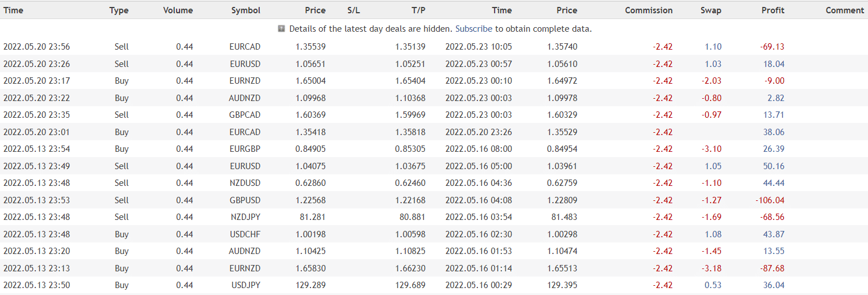
Task: Sort by the Comment column header
Action: click(845, 10)
